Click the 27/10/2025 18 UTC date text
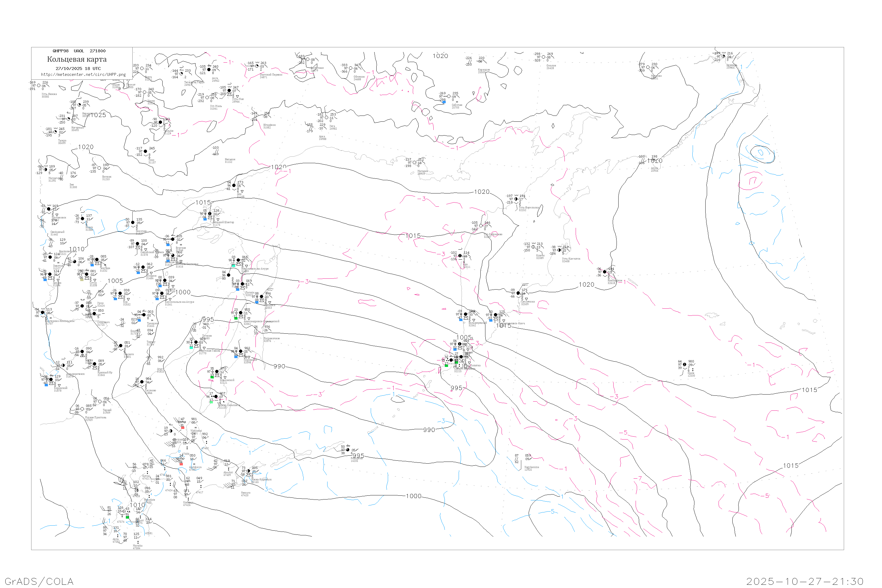882x588 pixels. click(78, 69)
